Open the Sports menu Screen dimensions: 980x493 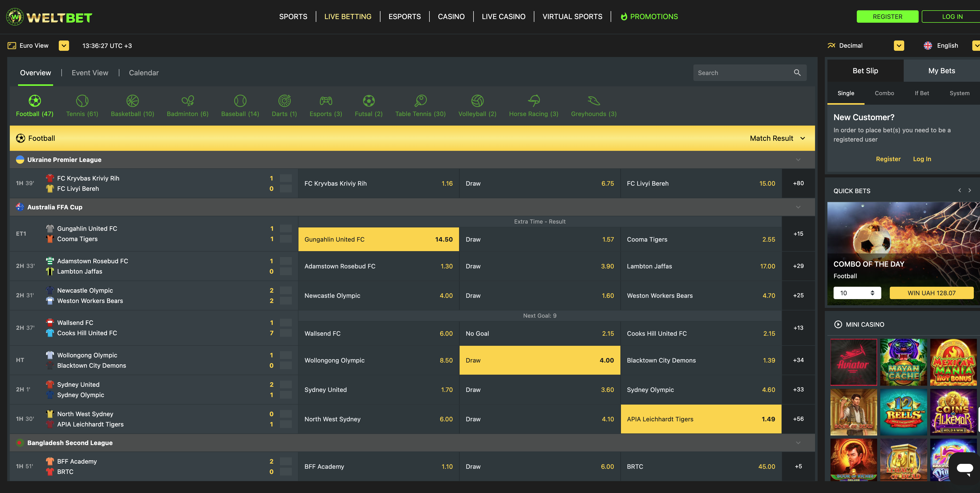click(293, 17)
